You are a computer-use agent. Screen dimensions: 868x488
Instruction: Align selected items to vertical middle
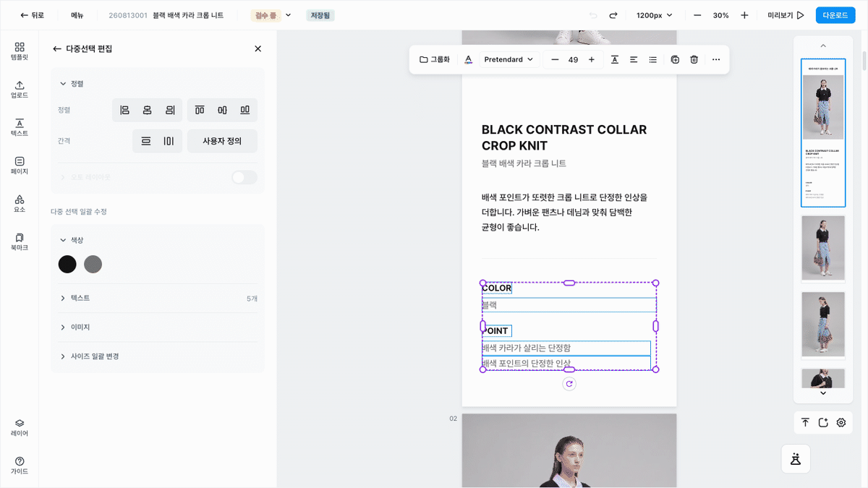click(x=222, y=110)
